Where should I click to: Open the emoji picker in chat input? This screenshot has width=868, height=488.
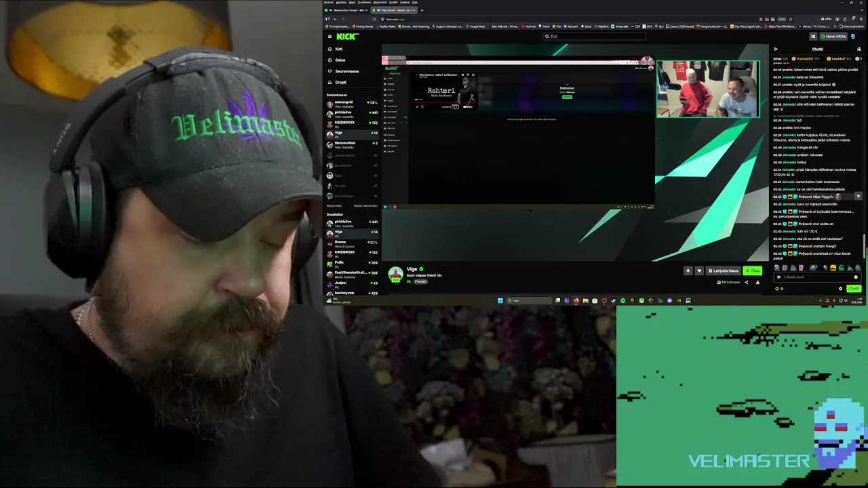[x=856, y=277]
